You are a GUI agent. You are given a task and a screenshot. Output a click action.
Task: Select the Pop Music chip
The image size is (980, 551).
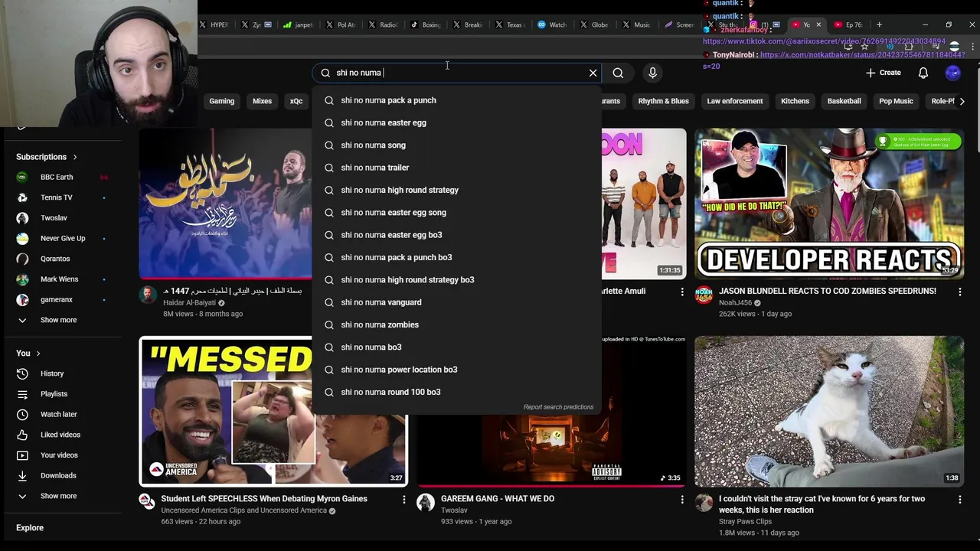tap(896, 101)
